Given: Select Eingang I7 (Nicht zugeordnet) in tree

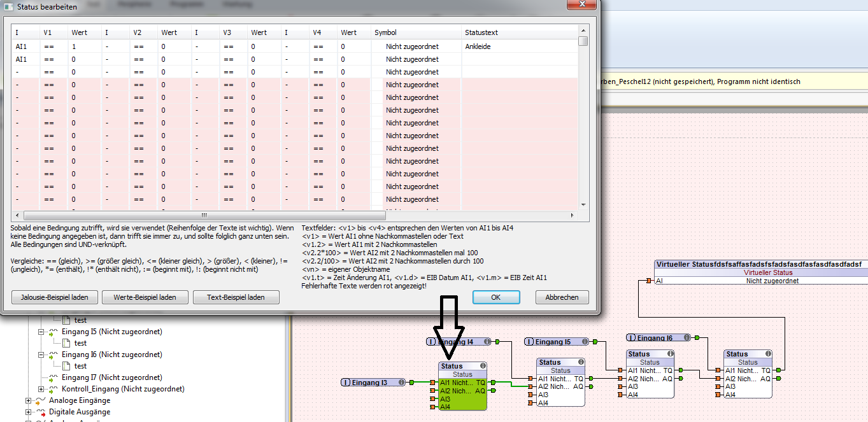Looking at the screenshot, I should pos(111,378).
